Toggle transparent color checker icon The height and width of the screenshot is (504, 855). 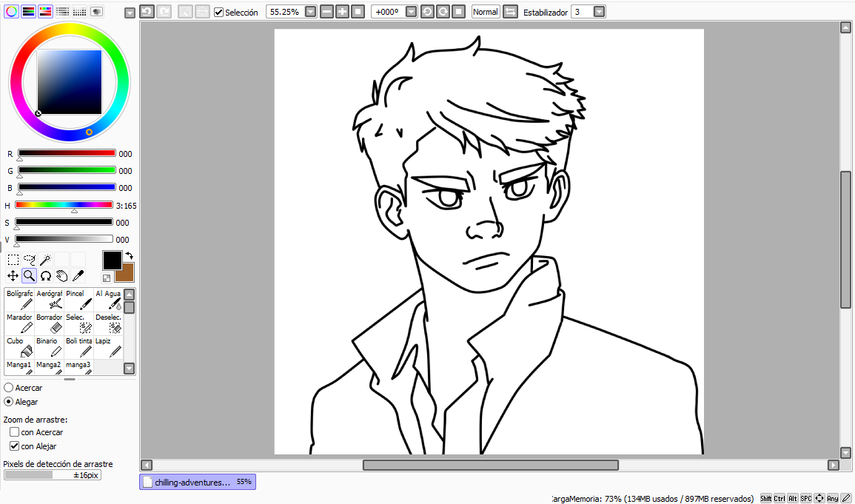107,278
